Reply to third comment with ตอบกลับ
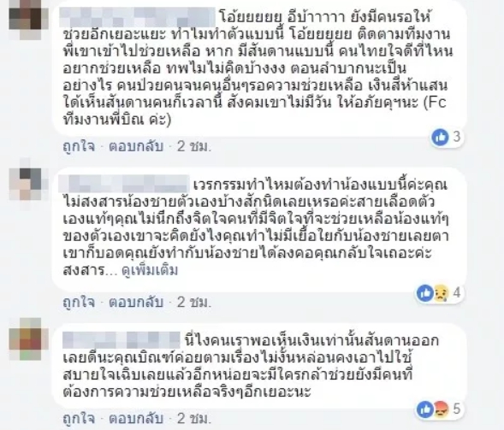 click(136, 418)
